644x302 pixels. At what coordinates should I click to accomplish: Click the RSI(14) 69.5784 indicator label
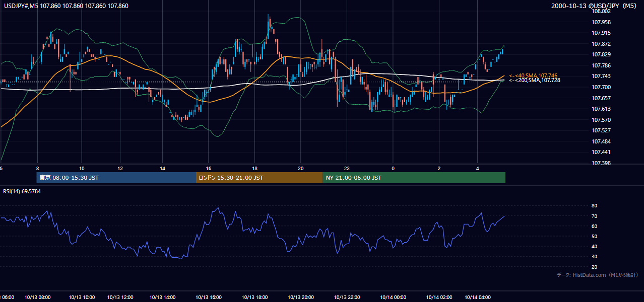23,191
